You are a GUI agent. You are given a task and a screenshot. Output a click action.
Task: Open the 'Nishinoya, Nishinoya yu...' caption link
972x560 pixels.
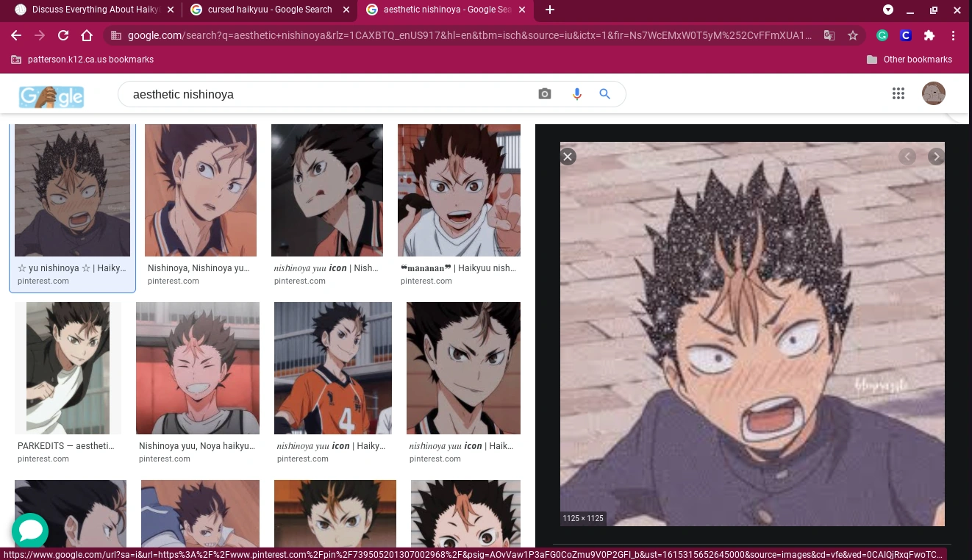[x=199, y=268]
